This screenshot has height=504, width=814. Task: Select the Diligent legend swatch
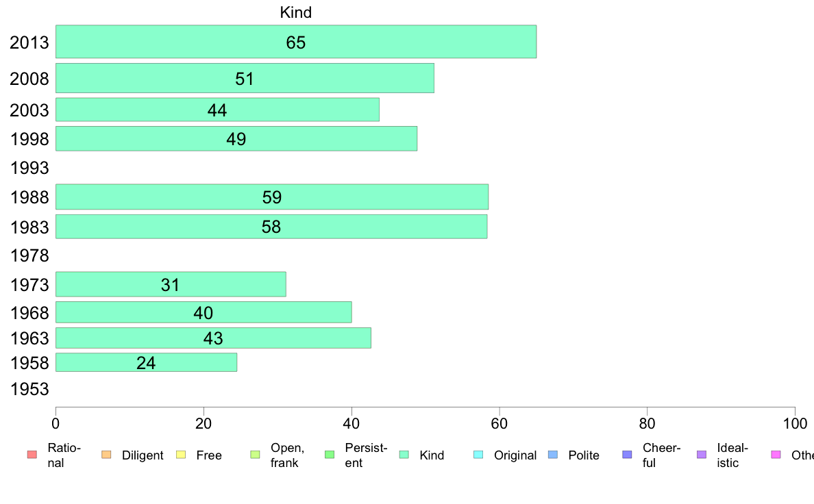pyautogui.click(x=106, y=455)
